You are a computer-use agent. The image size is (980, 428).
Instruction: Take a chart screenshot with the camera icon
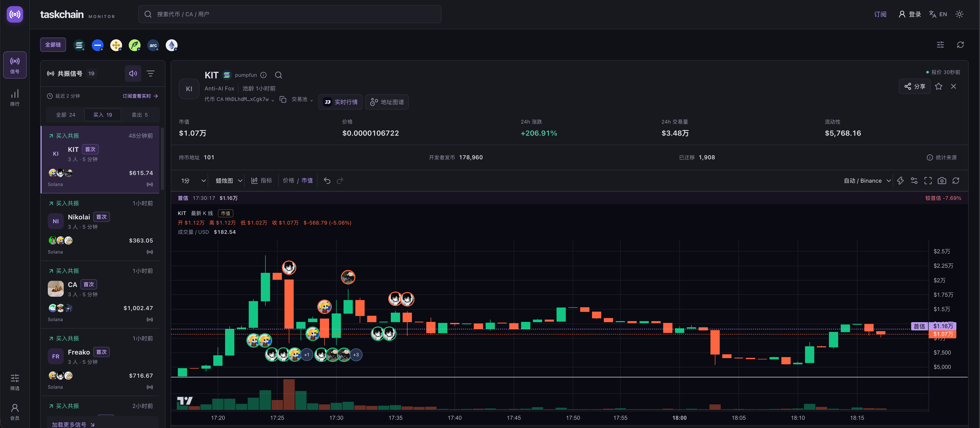pyautogui.click(x=941, y=181)
